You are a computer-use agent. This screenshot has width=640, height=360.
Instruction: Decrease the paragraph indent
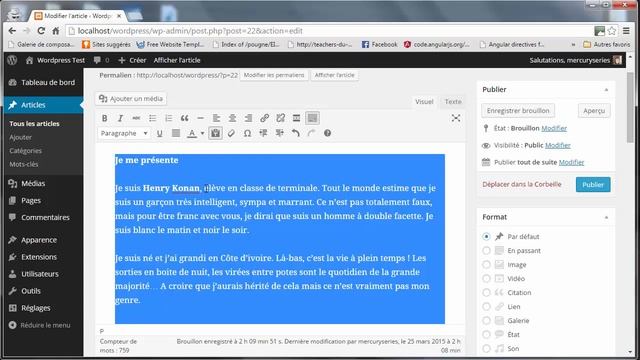tap(263, 133)
